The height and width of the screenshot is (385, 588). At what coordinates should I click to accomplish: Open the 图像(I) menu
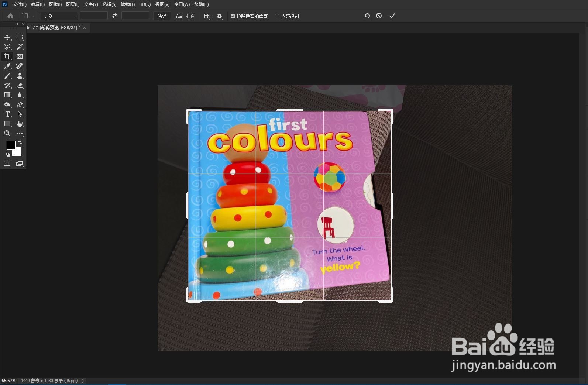coord(55,4)
